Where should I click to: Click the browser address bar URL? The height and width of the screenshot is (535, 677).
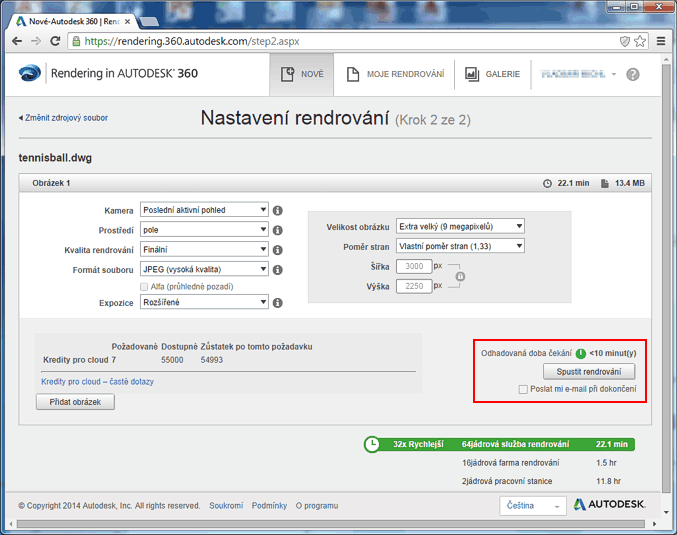pos(192,41)
